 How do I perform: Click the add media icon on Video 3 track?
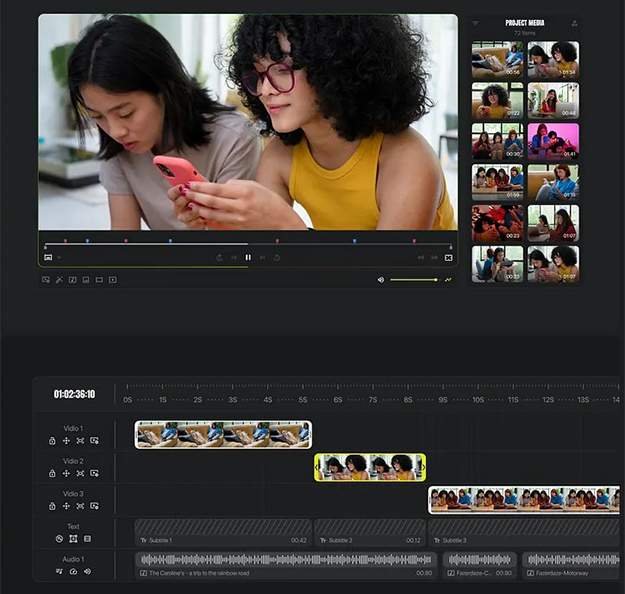[x=94, y=506]
